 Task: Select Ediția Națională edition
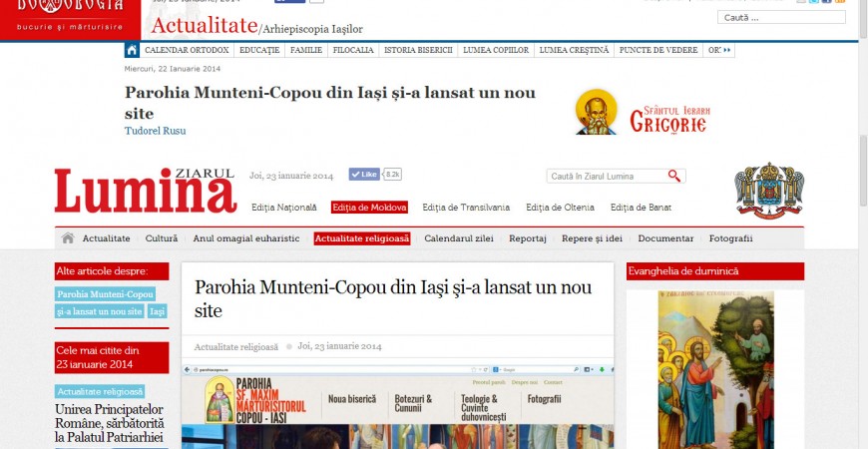(x=284, y=208)
